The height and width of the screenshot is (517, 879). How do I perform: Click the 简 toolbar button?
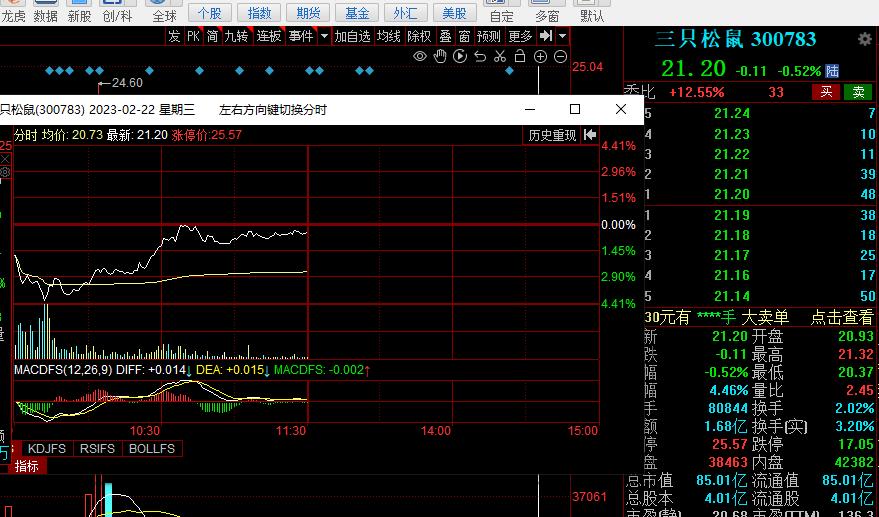pyautogui.click(x=212, y=36)
